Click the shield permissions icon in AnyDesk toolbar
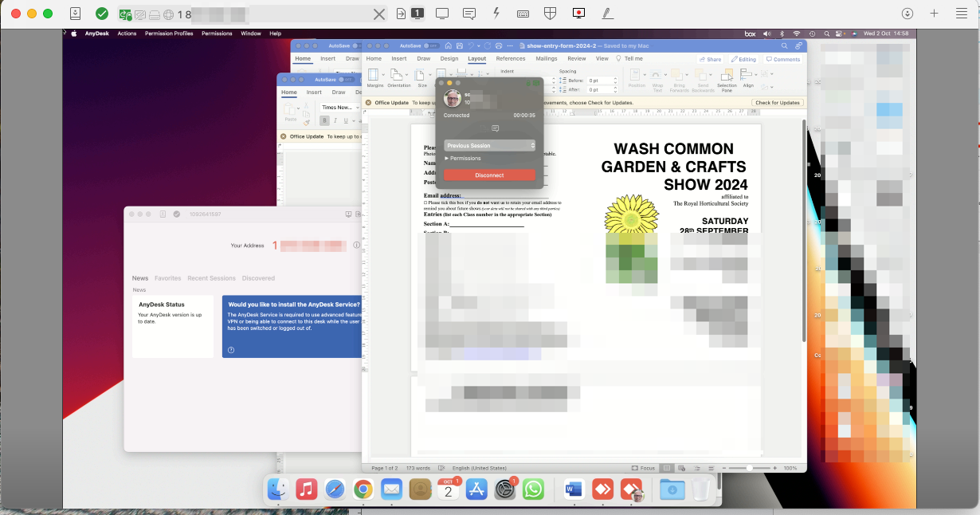The image size is (980, 515). click(550, 14)
